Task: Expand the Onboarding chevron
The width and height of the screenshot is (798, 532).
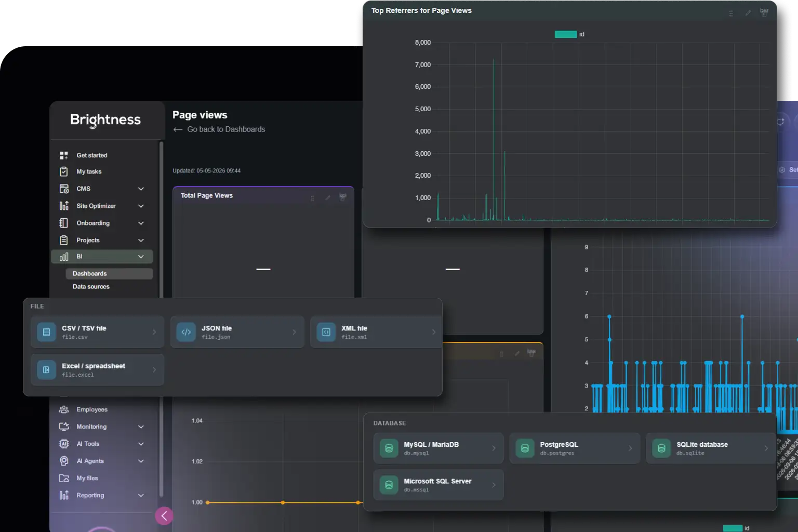Action: (141, 223)
